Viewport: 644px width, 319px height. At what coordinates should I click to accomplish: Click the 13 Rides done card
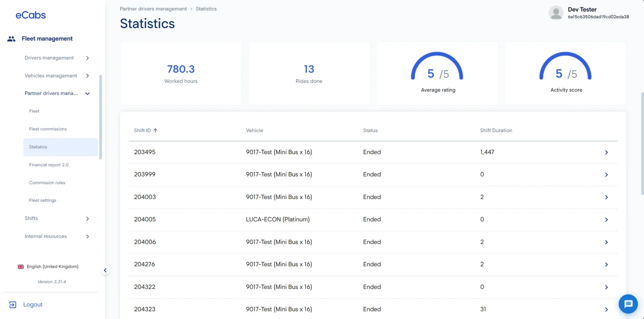(x=309, y=73)
